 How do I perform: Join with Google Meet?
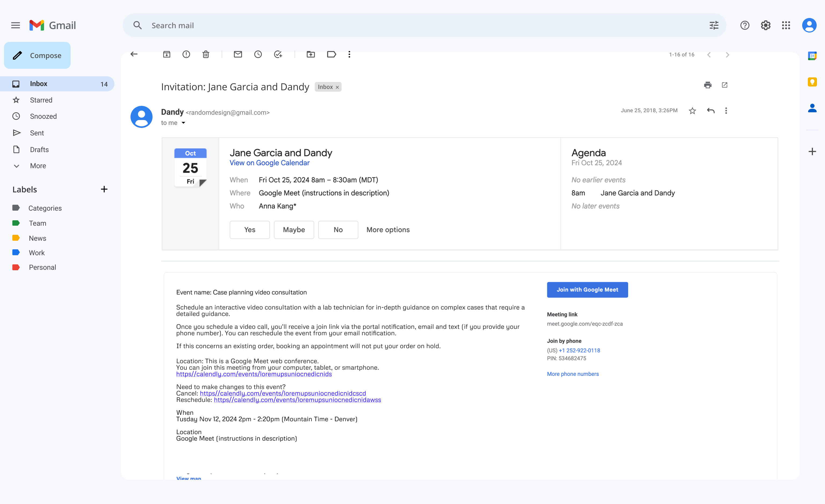click(587, 289)
